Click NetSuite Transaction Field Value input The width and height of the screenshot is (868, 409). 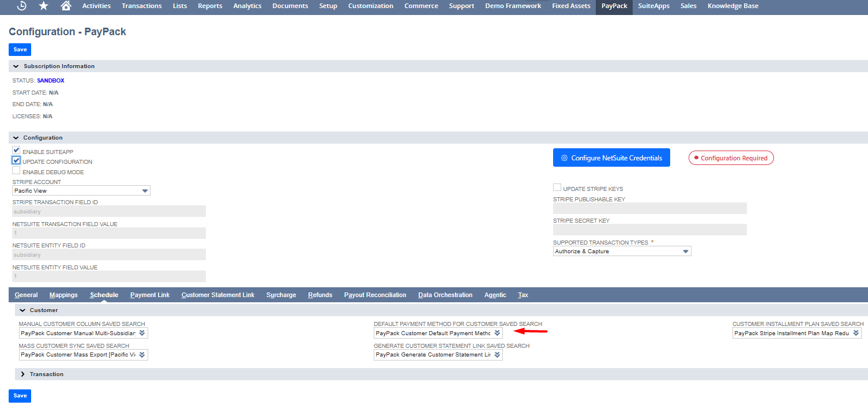pyautogui.click(x=109, y=233)
